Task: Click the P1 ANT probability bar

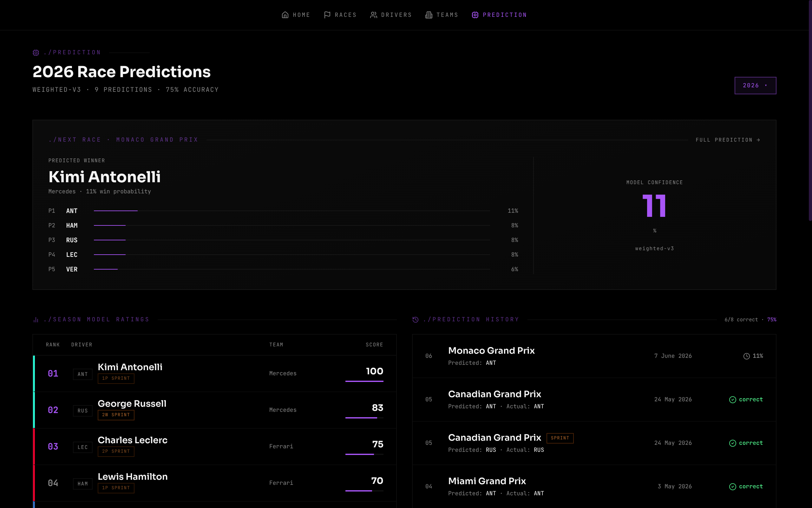Action: click(291, 211)
